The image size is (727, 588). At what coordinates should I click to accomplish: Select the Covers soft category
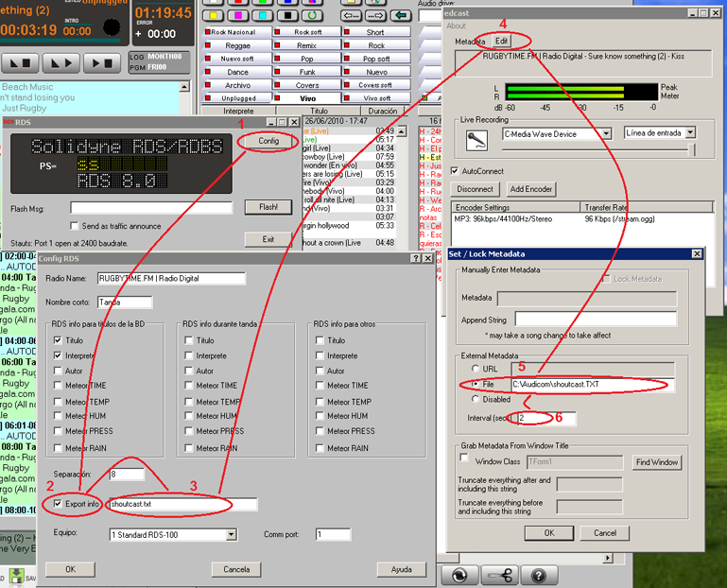coord(376,85)
